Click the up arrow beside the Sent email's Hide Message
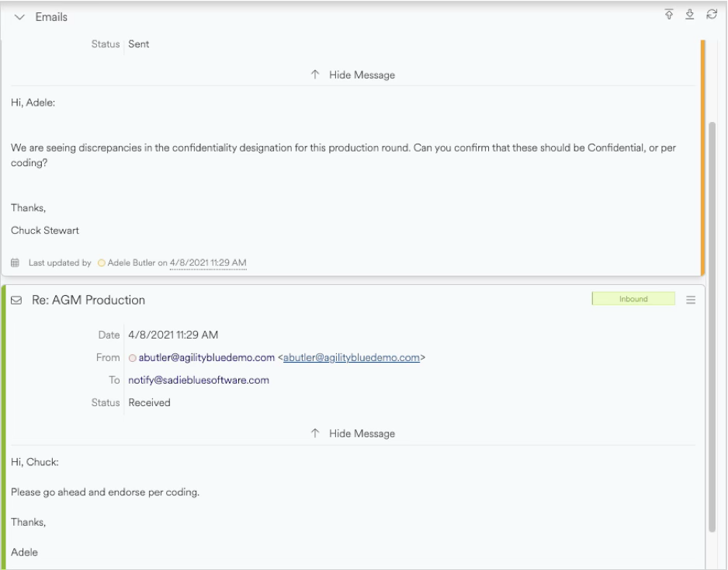The width and height of the screenshot is (728, 570). click(x=315, y=75)
